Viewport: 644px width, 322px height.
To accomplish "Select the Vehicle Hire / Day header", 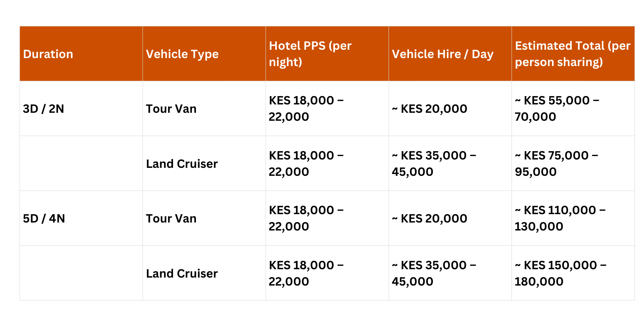I will click(x=443, y=54).
